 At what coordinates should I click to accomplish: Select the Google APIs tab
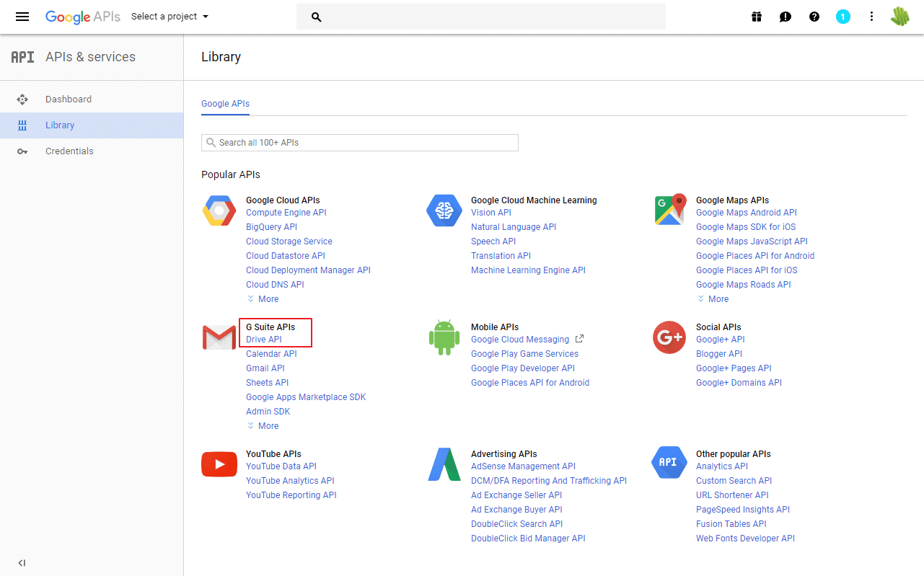pos(225,104)
